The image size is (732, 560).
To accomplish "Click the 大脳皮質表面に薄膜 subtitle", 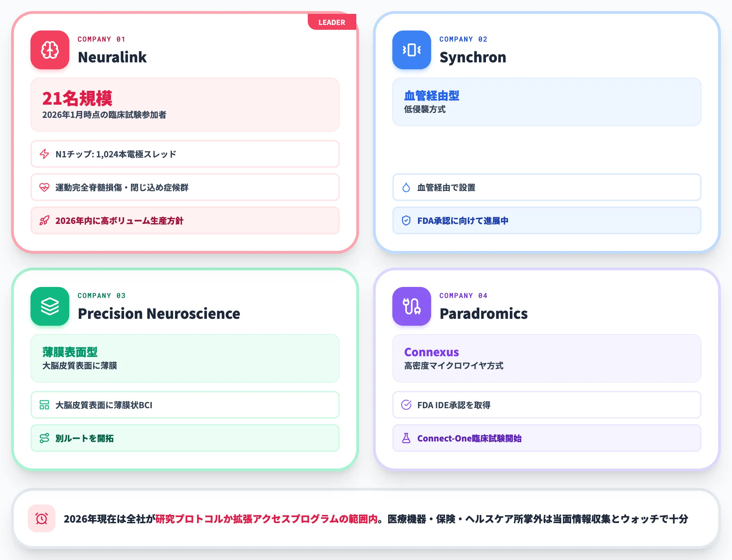I will pyautogui.click(x=80, y=366).
